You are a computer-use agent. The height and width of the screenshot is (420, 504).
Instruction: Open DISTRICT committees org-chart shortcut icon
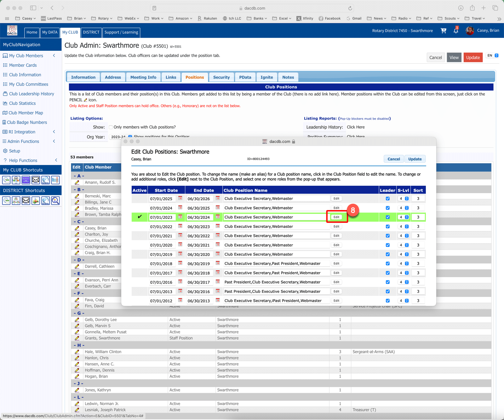coord(16,201)
